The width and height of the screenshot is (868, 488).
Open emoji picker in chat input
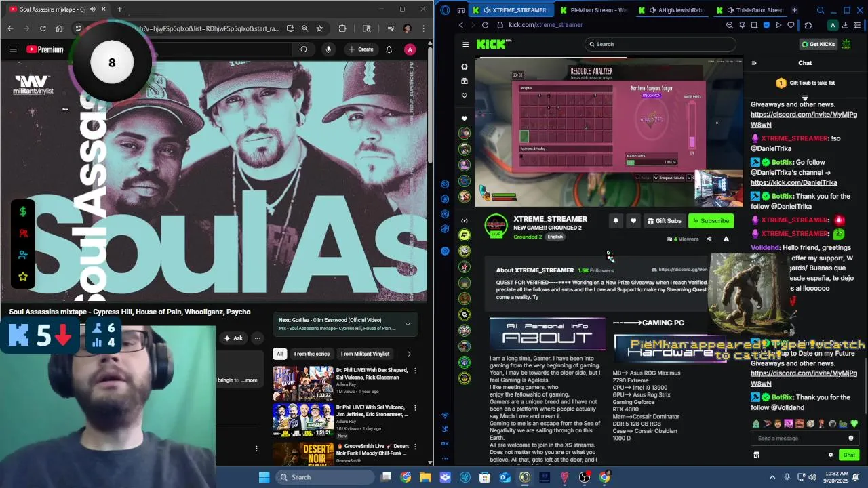pyautogui.click(x=851, y=438)
